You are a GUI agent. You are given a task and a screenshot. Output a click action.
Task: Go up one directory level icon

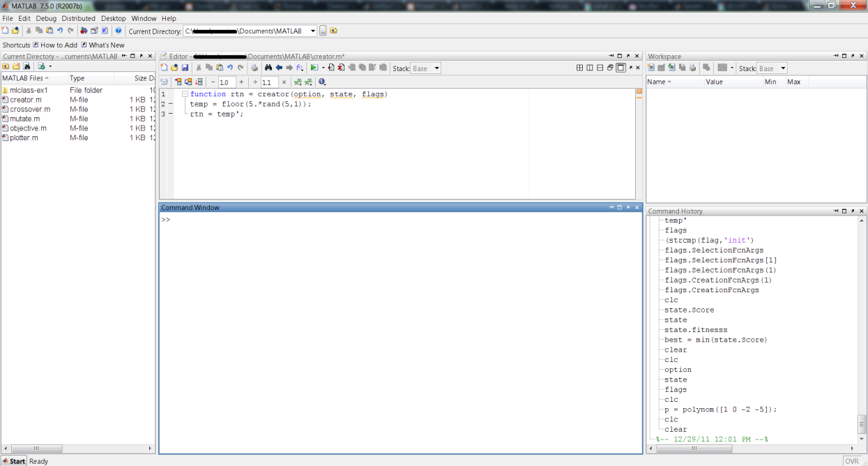click(333, 31)
